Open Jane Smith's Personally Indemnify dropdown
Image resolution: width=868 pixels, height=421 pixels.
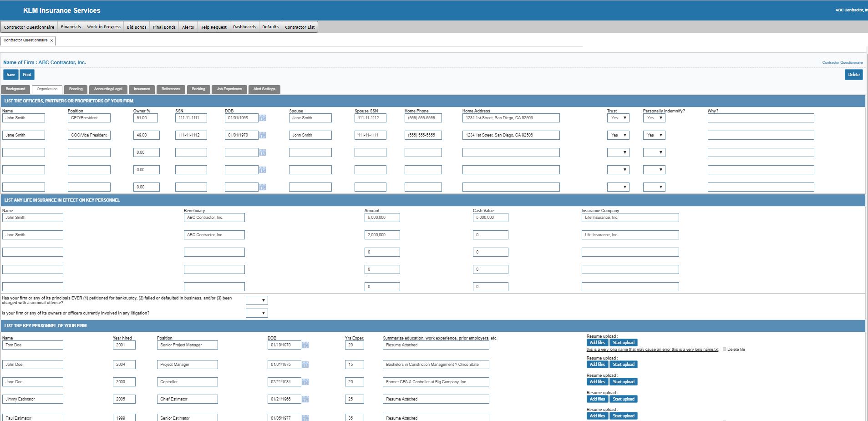tap(654, 135)
